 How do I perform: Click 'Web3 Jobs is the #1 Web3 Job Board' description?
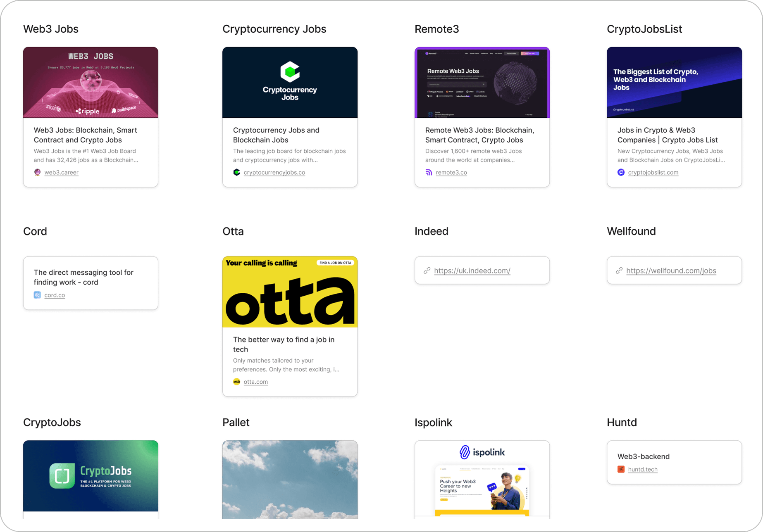86,156
